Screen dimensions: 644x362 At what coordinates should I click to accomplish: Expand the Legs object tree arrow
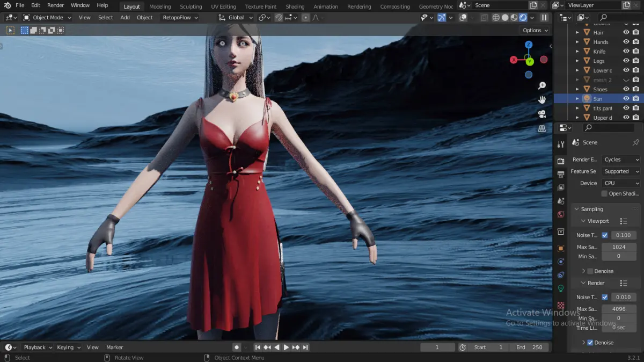click(x=577, y=61)
